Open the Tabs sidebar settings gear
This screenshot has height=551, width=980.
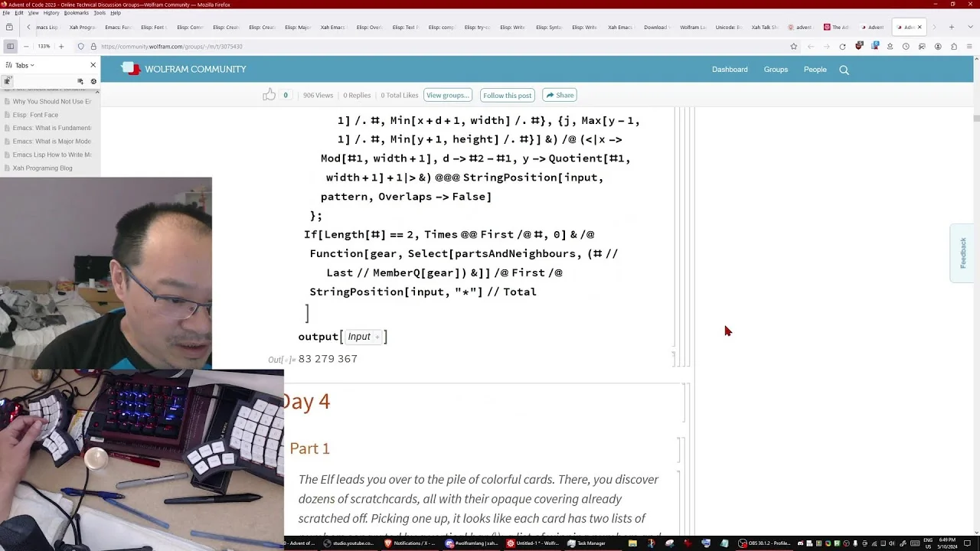tap(93, 81)
